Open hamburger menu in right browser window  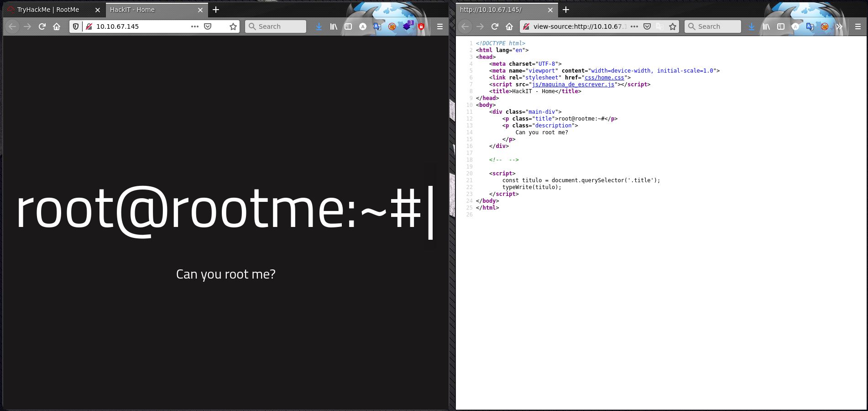coord(858,26)
